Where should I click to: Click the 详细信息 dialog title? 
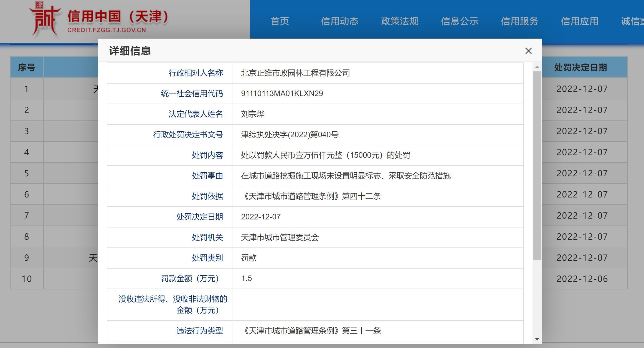click(130, 51)
